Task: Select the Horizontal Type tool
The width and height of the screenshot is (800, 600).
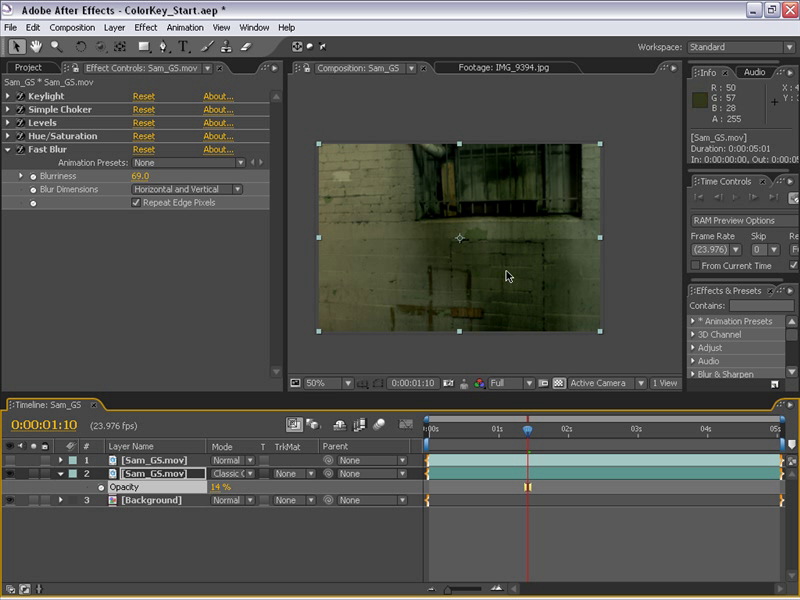Action: [x=184, y=46]
